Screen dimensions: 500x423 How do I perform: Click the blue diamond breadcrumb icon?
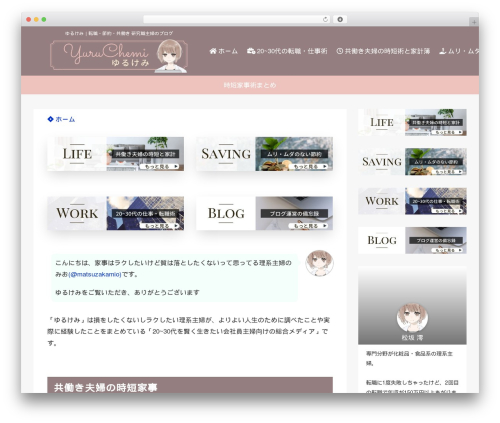point(50,119)
